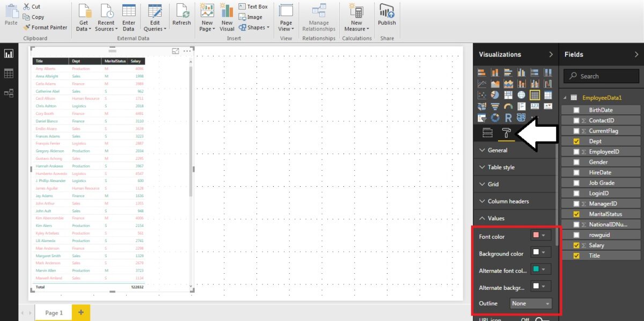Screen dimensions: 644x321
Task: Open Relationships view from the sidebar
Action: point(8,93)
